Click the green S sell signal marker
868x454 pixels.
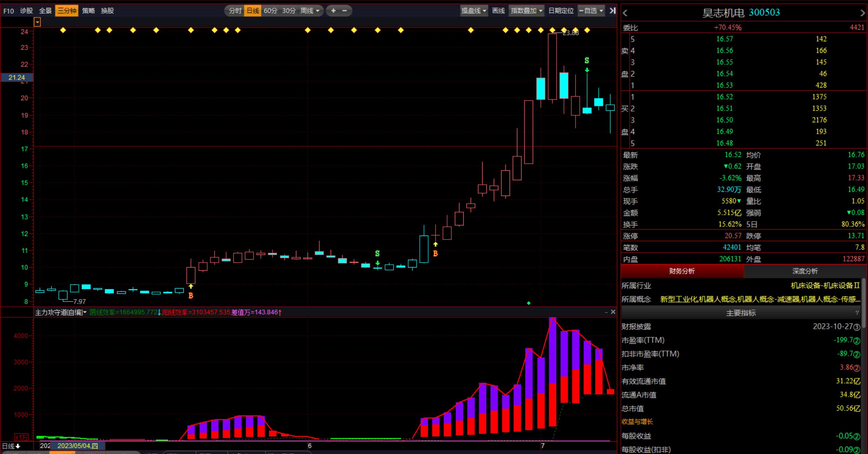[587, 61]
